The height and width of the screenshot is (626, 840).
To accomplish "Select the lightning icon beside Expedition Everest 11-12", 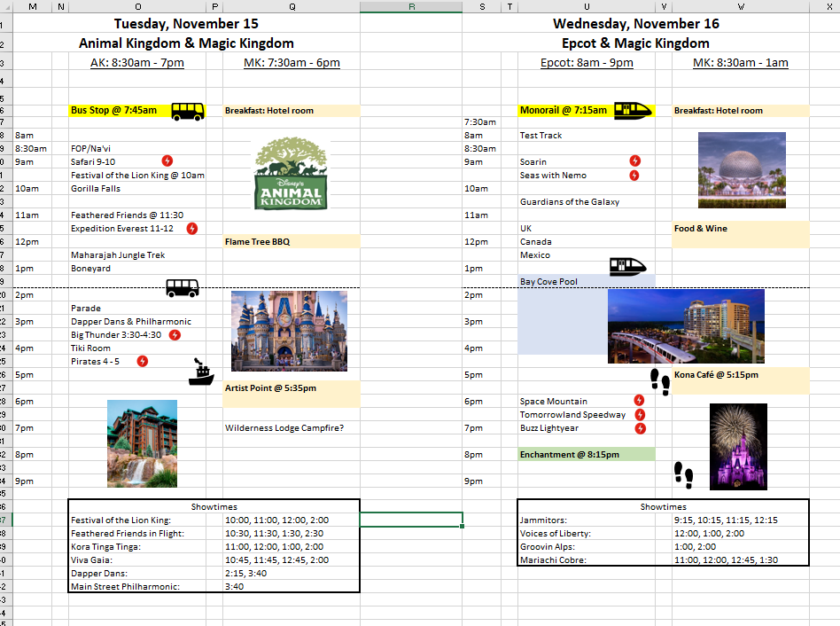I will click(x=192, y=228).
